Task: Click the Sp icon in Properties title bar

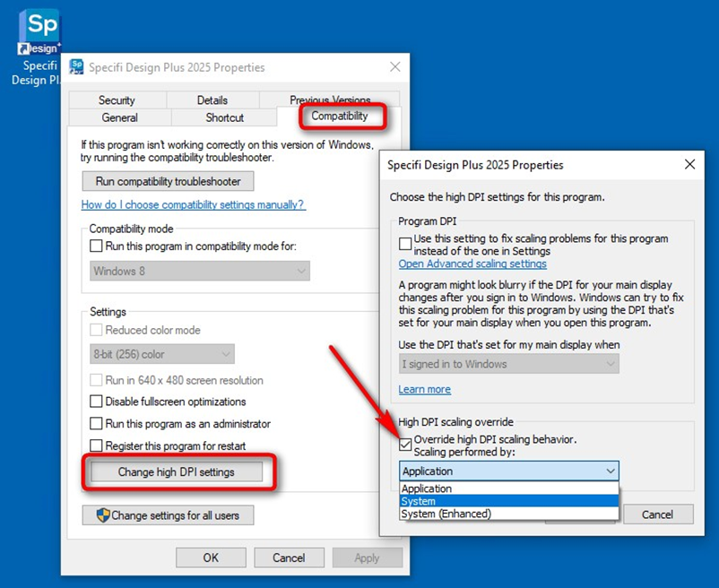Action: click(x=76, y=67)
